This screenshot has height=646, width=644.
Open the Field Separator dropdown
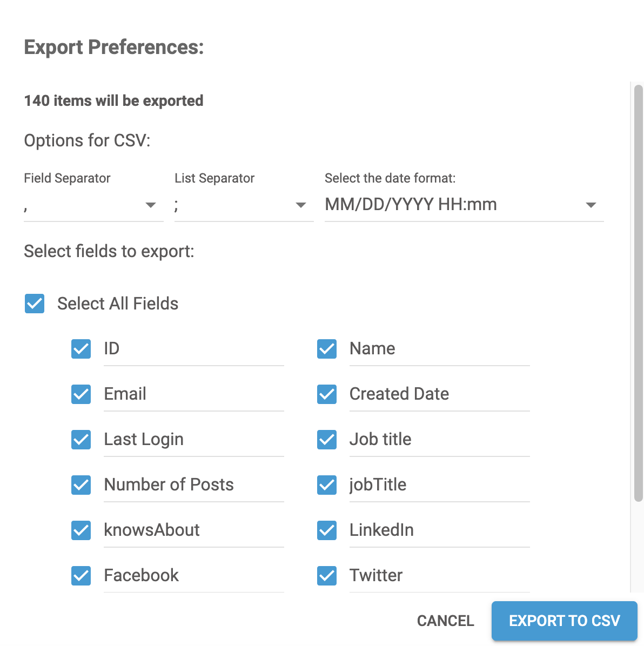[93, 205]
